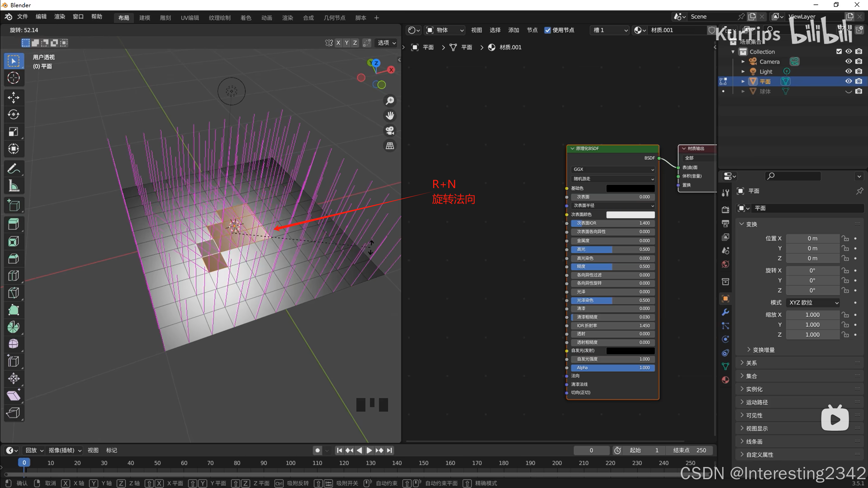
Task: Open the Material properties tab icon
Action: pos(725,380)
